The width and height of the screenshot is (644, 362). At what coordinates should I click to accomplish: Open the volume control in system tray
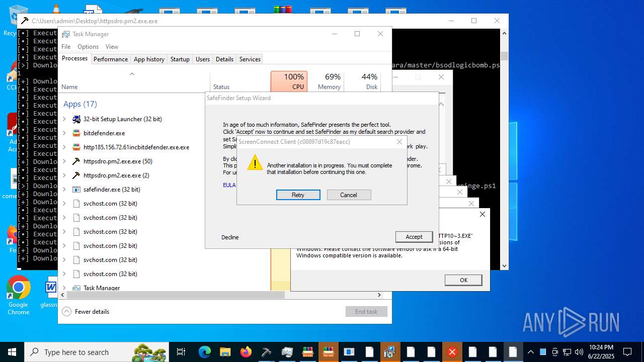tap(579, 352)
